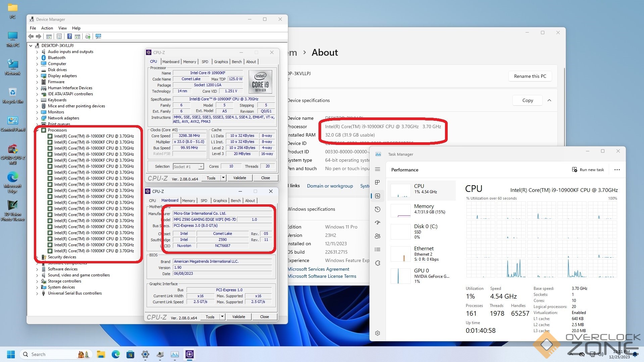Screen dimensions: 644x362
Task: Open Services page in Task Manager sidebar
Action: tap(378, 263)
